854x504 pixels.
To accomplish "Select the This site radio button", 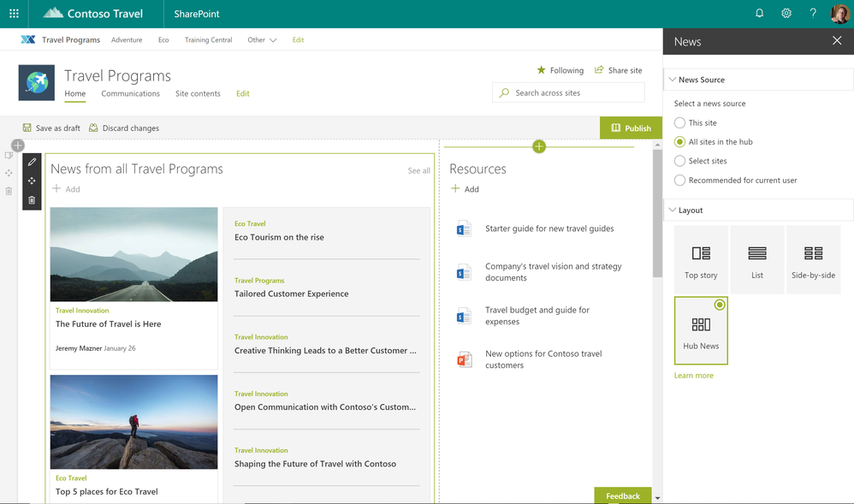I will (x=679, y=122).
